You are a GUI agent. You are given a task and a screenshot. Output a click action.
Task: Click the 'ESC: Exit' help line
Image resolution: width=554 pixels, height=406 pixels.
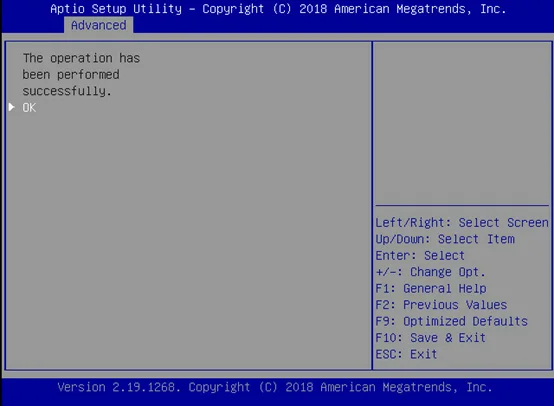pyautogui.click(x=406, y=354)
